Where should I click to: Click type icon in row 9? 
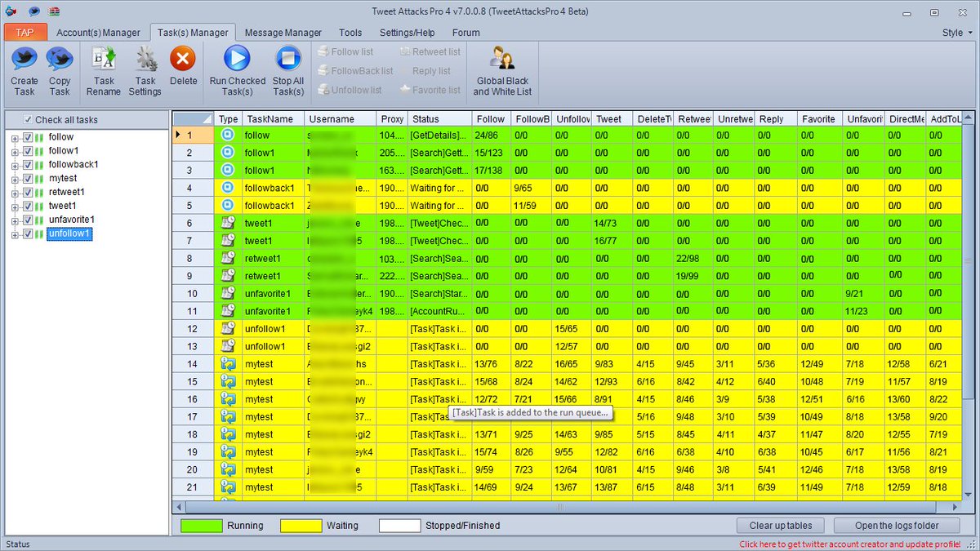pos(229,276)
